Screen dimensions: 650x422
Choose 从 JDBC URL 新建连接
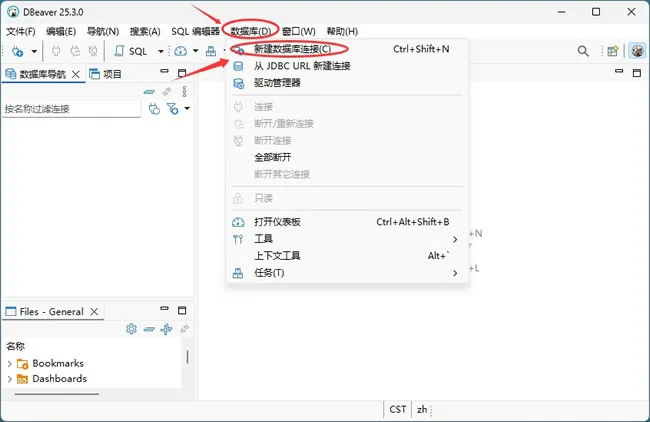coord(347,66)
